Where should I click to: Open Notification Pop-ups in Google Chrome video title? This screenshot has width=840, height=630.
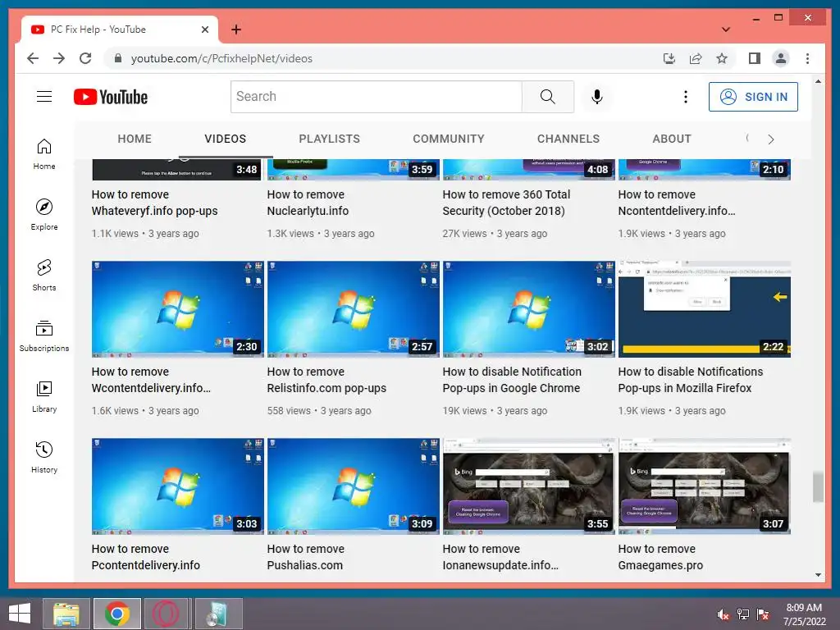pos(512,380)
